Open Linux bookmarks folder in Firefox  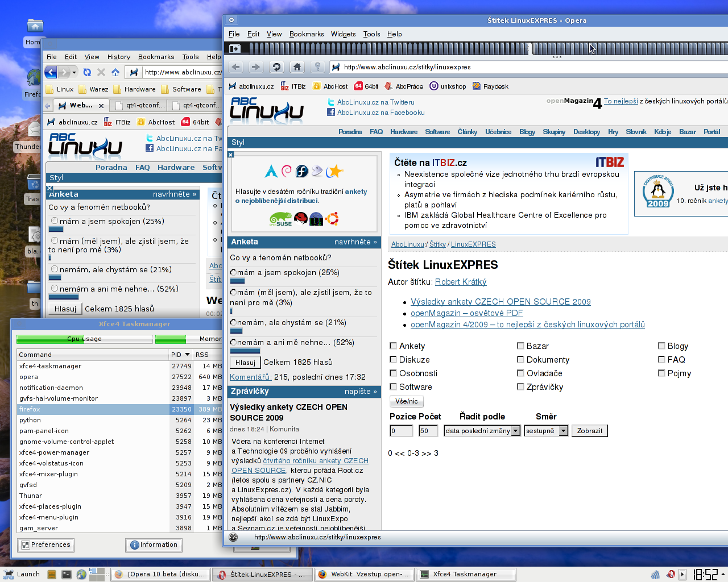click(x=60, y=89)
